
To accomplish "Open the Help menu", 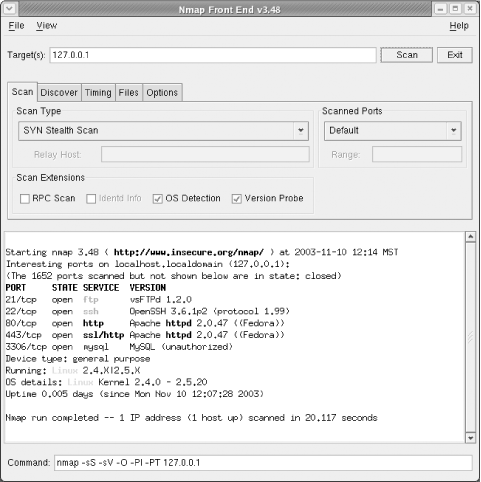I will pos(459,26).
